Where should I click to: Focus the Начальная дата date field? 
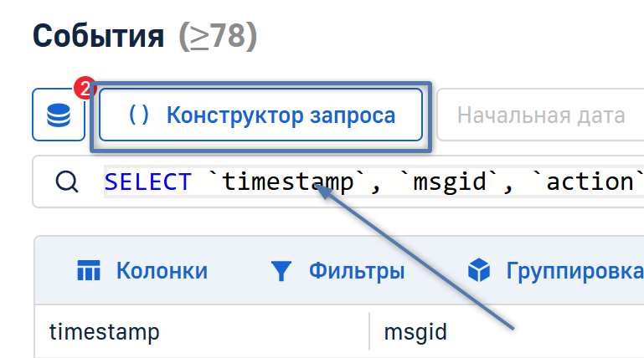click(541, 115)
